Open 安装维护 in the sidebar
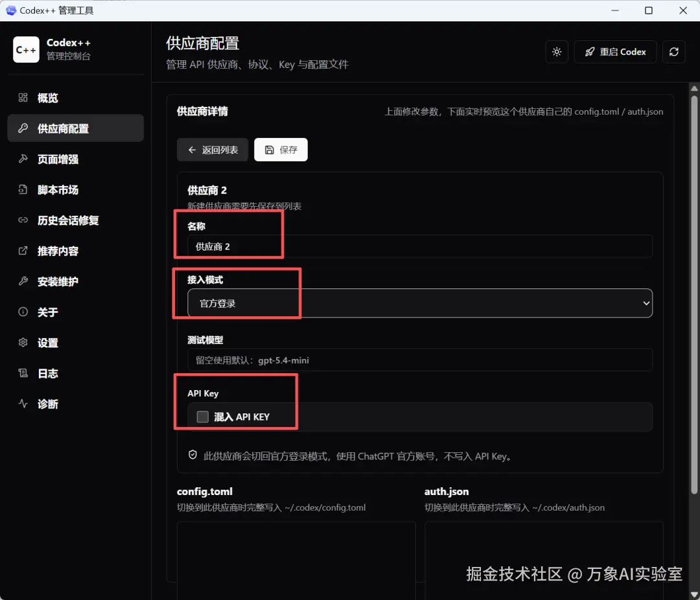The image size is (700, 600). (75, 281)
